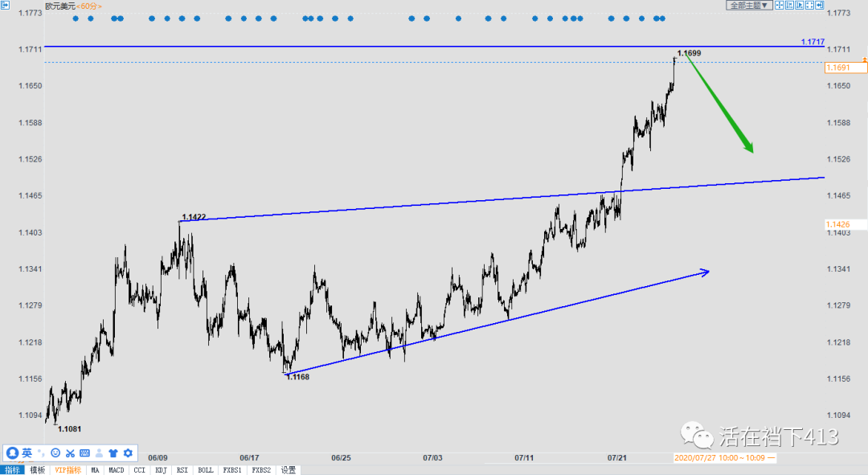Click the input method avatar logo icon
This screenshot has width=868, height=475.
click(12, 452)
